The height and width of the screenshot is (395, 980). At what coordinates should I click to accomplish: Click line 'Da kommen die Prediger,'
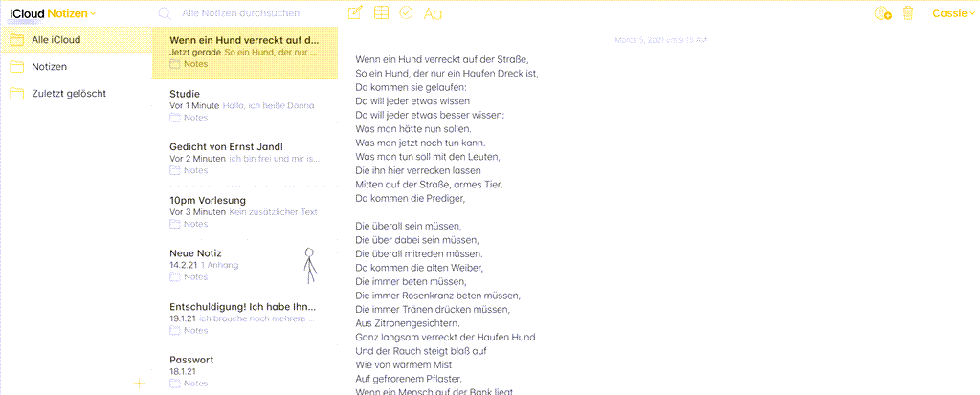411,199
